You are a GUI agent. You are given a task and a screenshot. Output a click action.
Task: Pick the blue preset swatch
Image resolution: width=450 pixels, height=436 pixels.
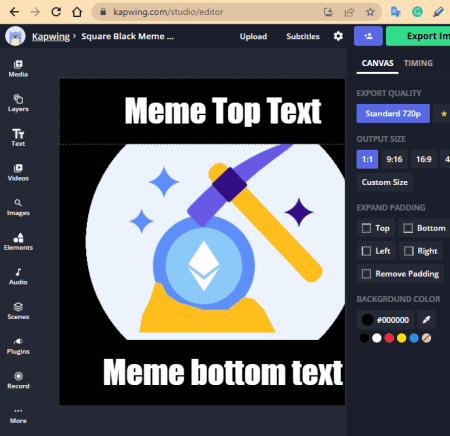coord(414,338)
